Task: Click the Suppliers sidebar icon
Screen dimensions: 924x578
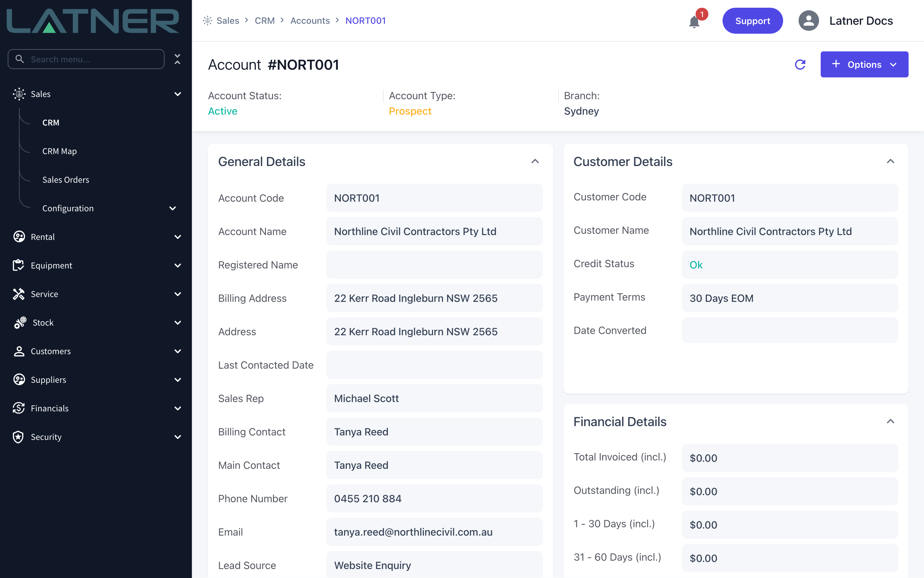Action: (x=19, y=380)
